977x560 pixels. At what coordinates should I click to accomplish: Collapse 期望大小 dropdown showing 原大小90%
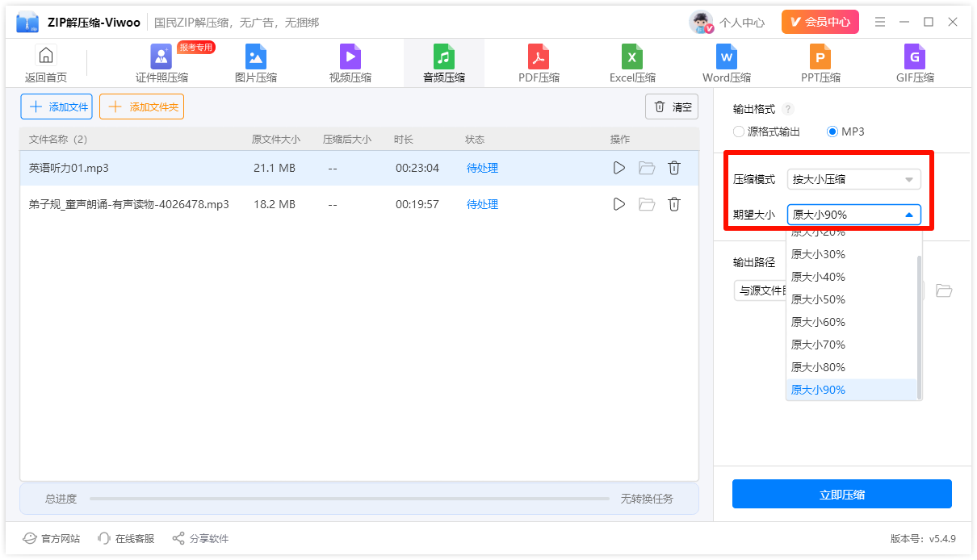click(x=853, y=215)
